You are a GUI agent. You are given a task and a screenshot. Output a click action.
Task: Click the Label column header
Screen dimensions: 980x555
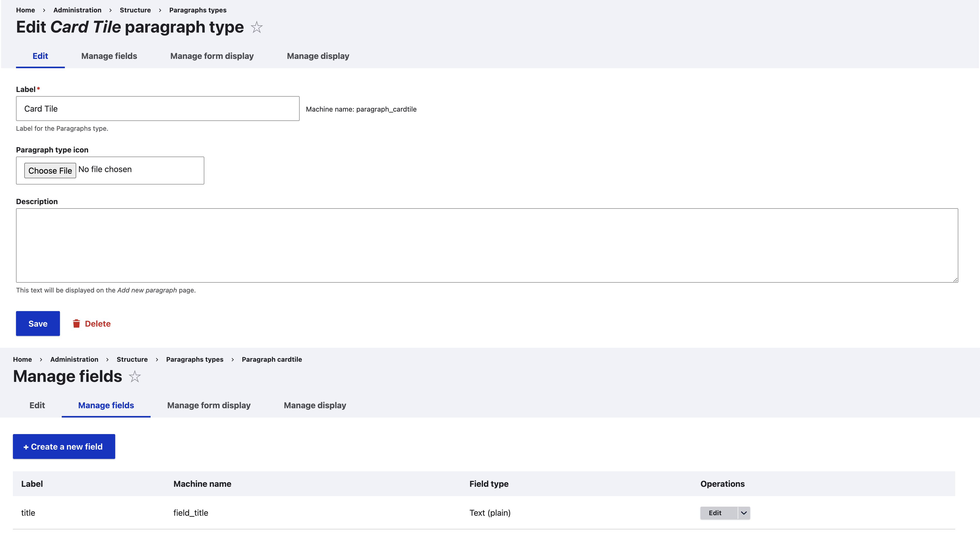(32, 484)
